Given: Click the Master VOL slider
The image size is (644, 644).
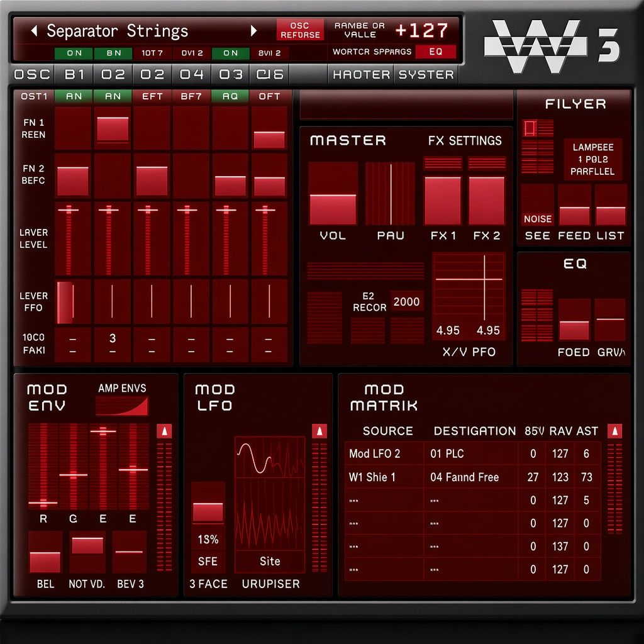Looking at the screenshot, I should 333,193.
